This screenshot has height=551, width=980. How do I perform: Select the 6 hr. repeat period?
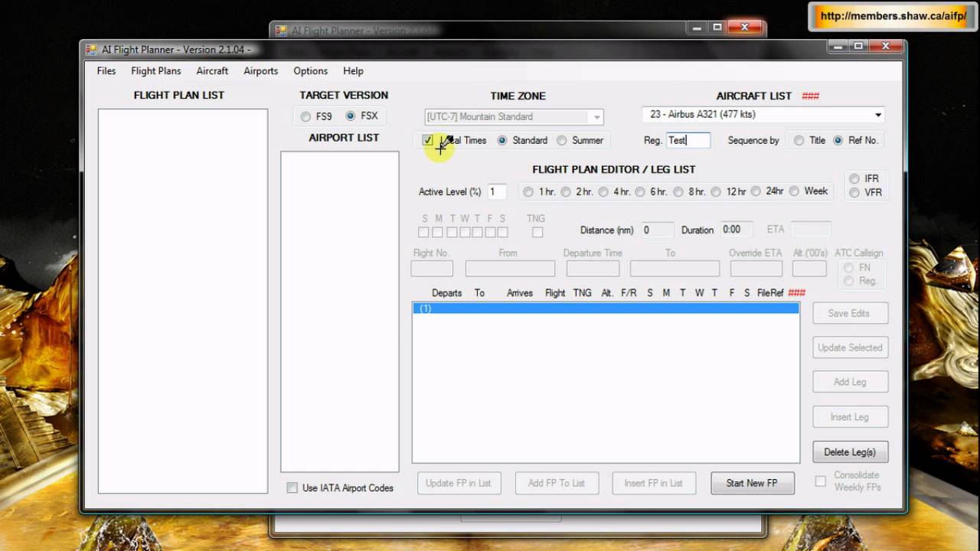640,191
